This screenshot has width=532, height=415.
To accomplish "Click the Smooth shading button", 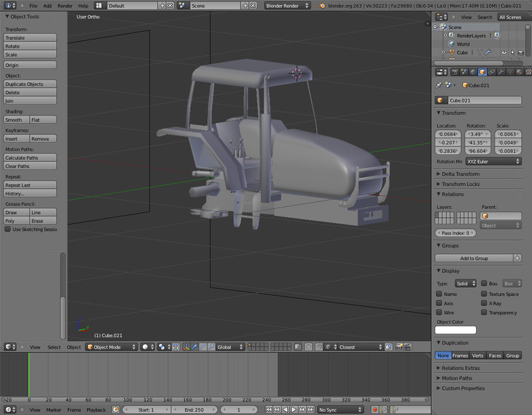I will click(17, 120).
